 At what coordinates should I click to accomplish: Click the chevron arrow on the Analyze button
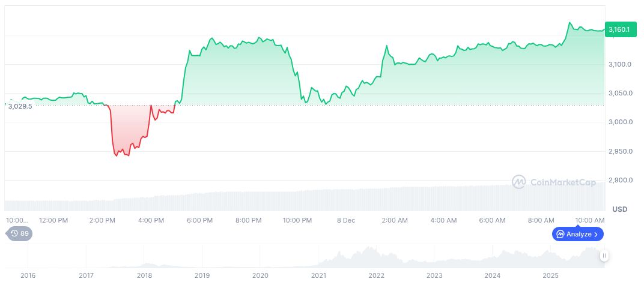tap(597, 234)
